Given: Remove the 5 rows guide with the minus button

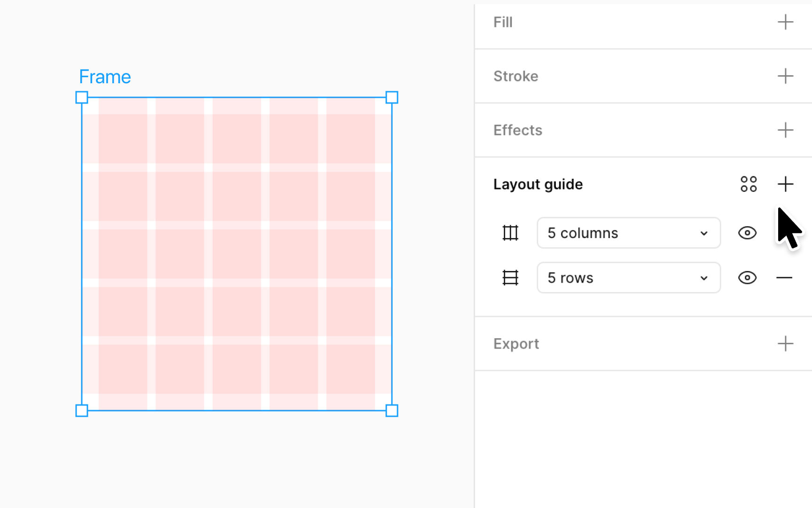Looking at the screenshot, I should point(784,278).
